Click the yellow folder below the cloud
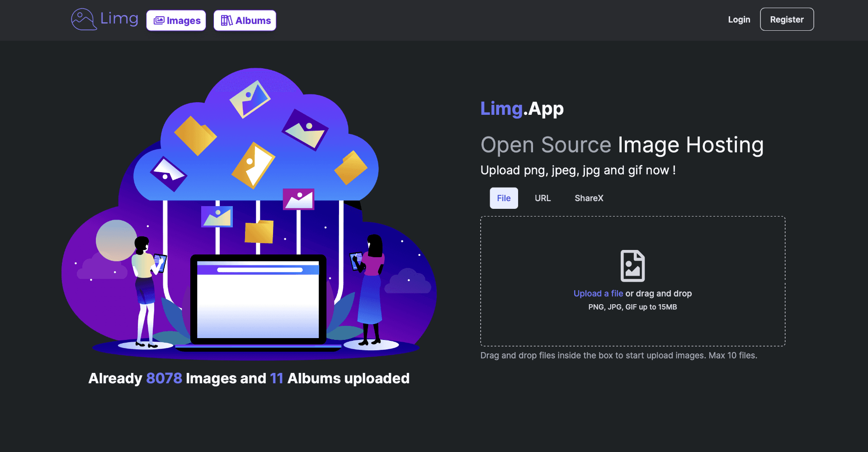 (x=259, y=232)
